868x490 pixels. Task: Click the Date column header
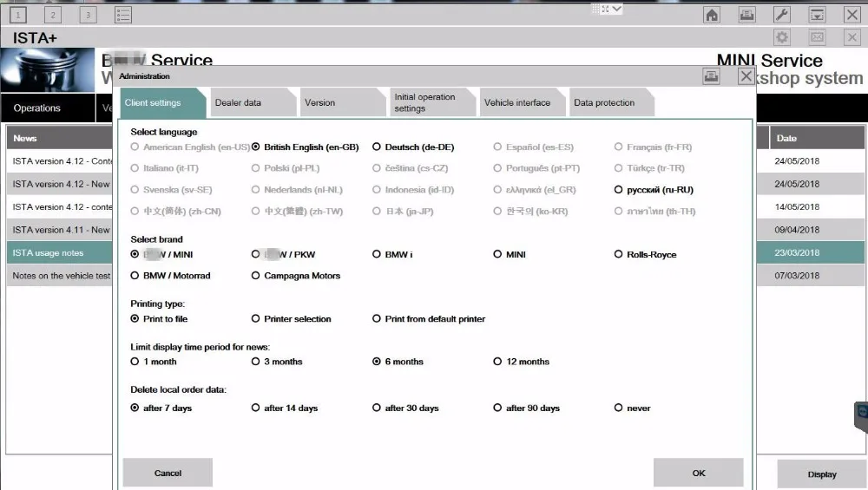tap(817, 138)
